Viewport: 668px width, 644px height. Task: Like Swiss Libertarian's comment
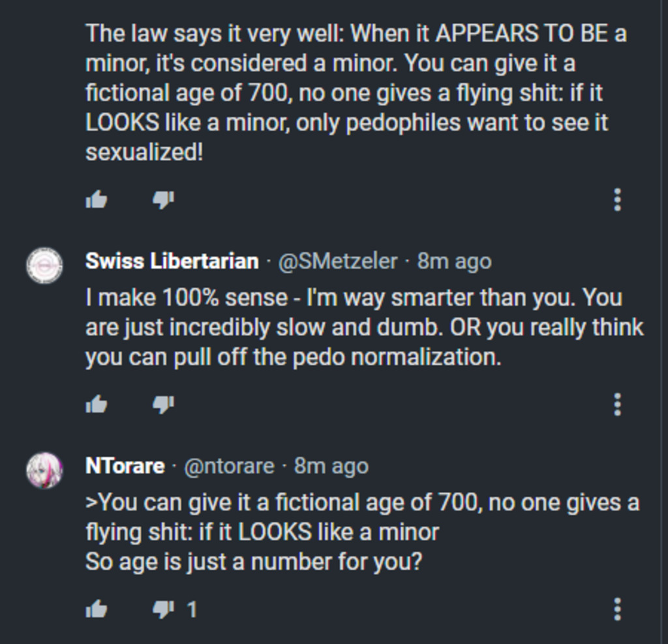coord(97,405)
